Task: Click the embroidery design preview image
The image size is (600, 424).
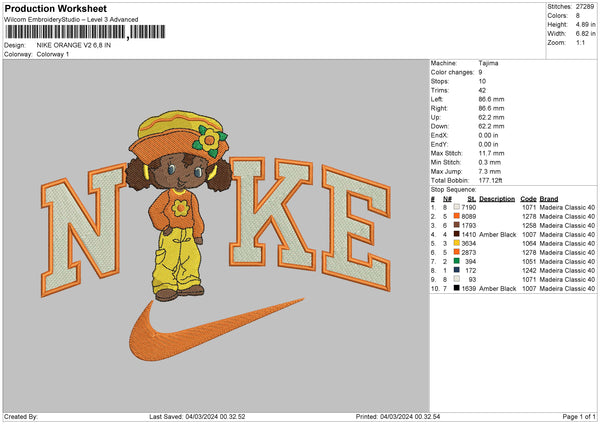Action: click(x=216, y=236)
